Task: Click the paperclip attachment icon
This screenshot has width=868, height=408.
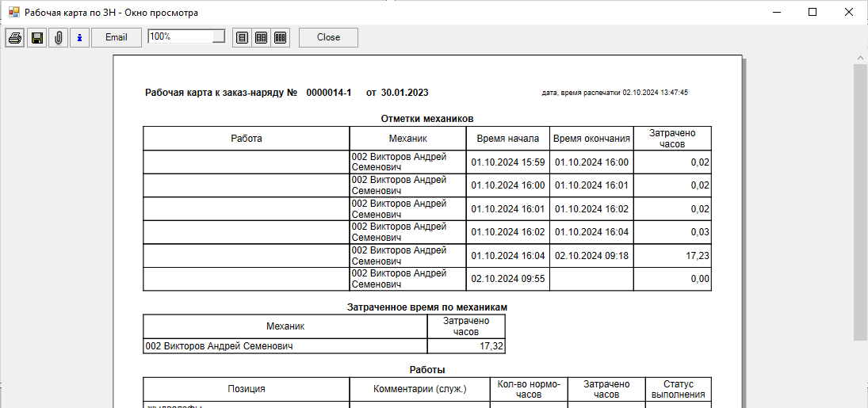Action: [58, 38]
